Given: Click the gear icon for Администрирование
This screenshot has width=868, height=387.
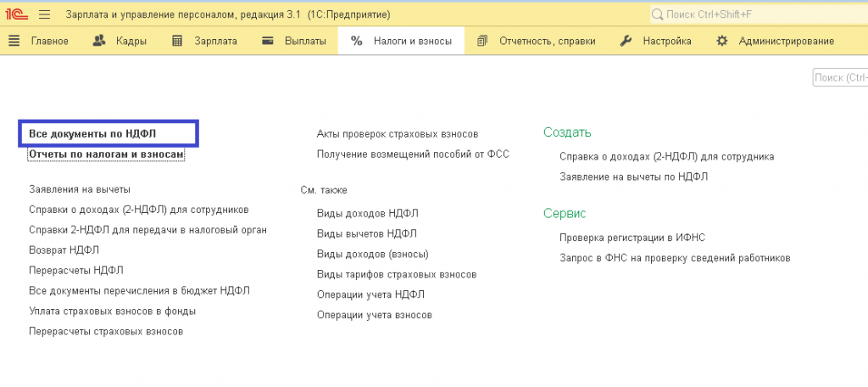Looking at the screenshot, I should 722,41.
